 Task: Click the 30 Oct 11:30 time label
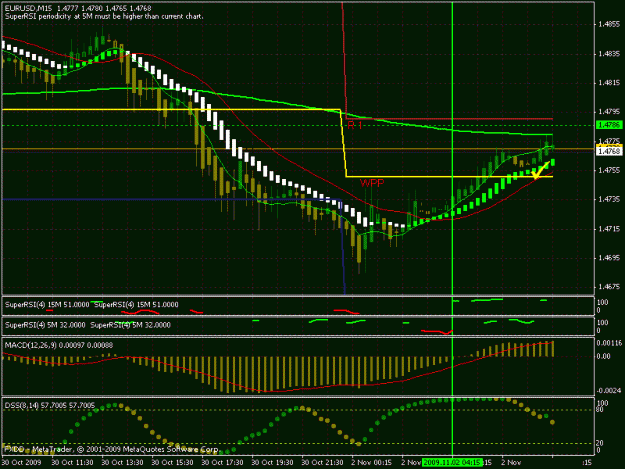(73, 462)
